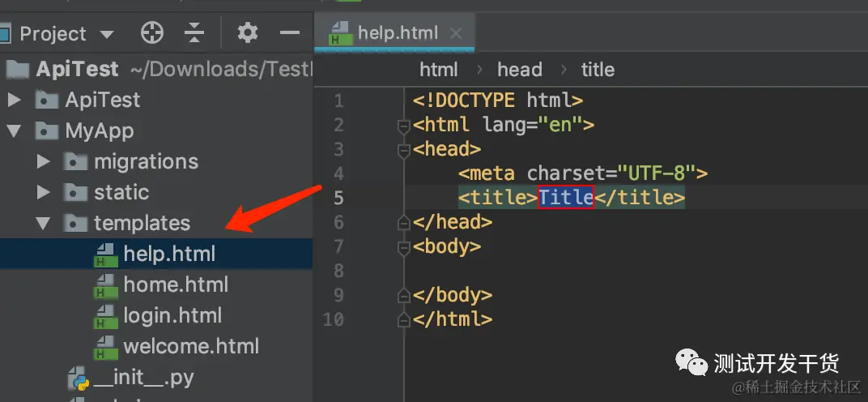Click the HTML file icon of welcome.html

(x=106, y=348)
